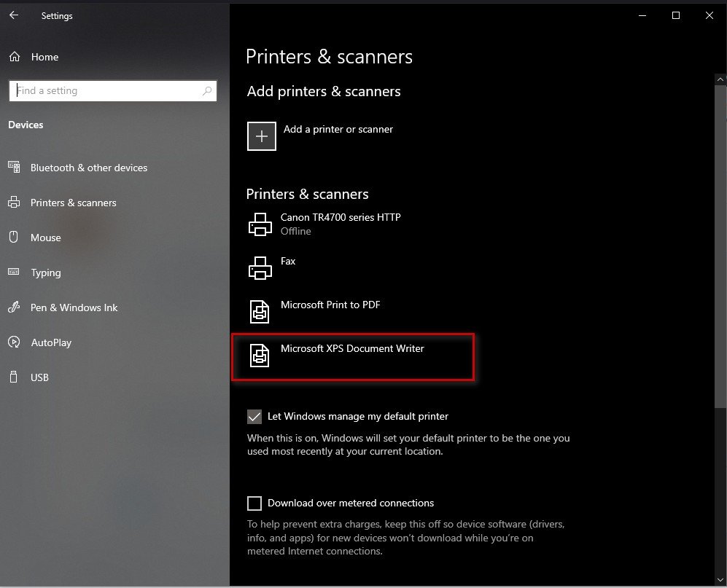
Task: Enable Download over metered connections checkbox
Action: point(254,503)
